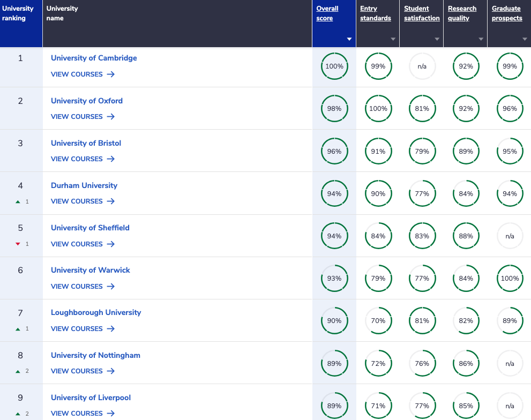Click Sheffield's red rank-down arrow
This screenshot has width=531, height=420.
[18, 244]
